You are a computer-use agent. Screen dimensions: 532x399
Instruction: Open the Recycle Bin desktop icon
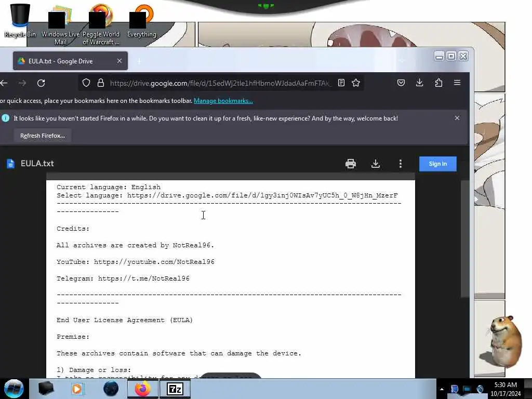click(20, 20)
